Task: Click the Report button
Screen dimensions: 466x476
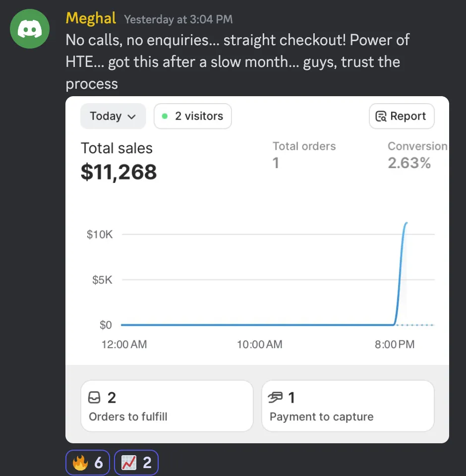Action: pyautogui.click(x=402, y=116)
